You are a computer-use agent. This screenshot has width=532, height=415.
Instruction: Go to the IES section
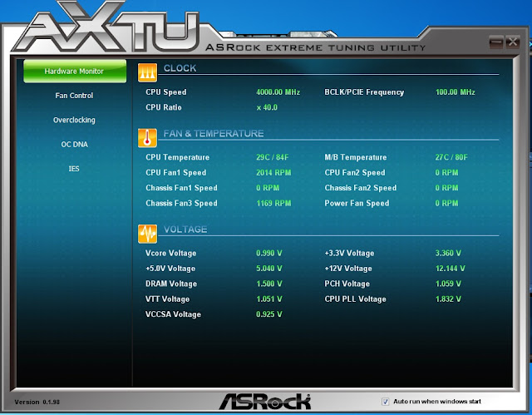74,169
